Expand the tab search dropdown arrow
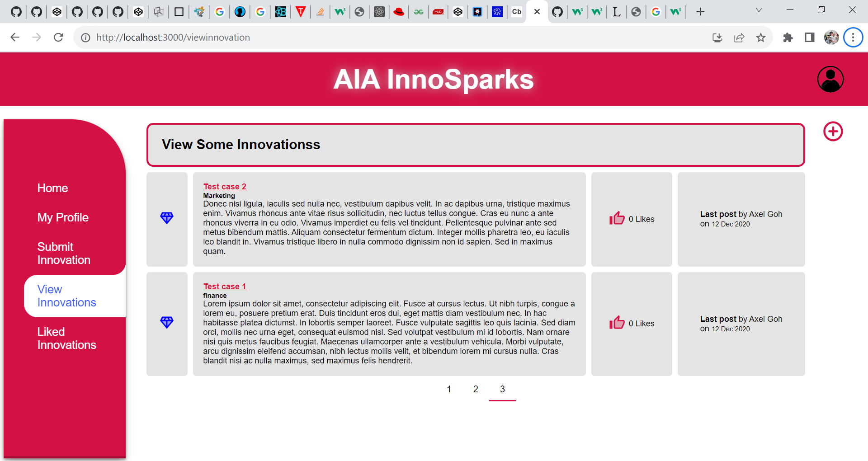This screenshot has width=868, height=461. point(759,10)
